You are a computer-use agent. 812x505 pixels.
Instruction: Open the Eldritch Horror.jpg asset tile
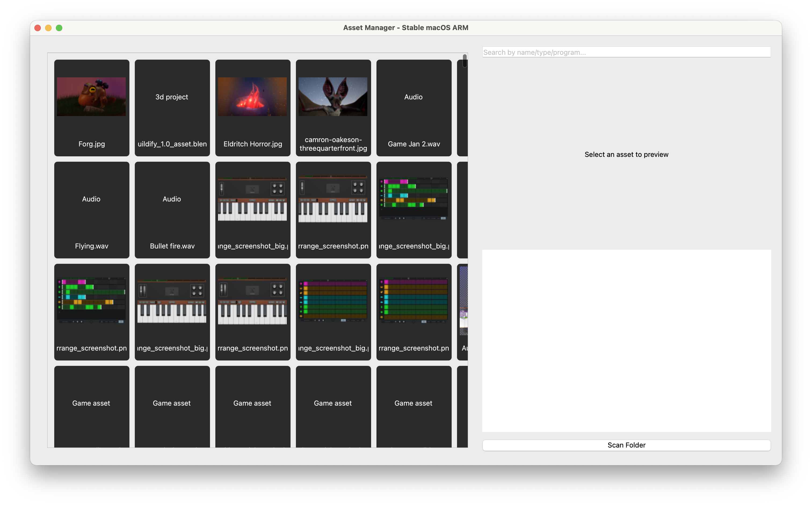(x=252, y=107)
